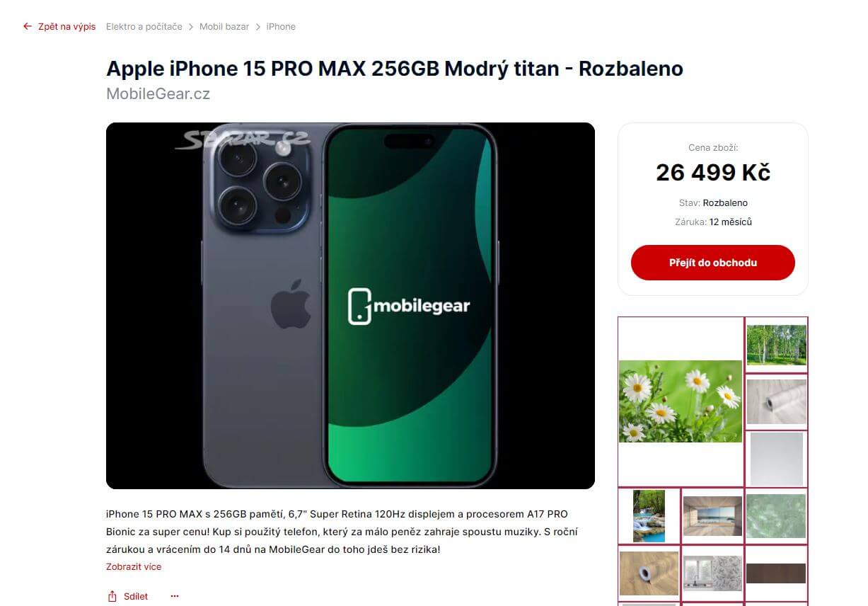Open the three-dots more options menu
The width and height of the screenshot is (868, 606).
pos(175,596)
